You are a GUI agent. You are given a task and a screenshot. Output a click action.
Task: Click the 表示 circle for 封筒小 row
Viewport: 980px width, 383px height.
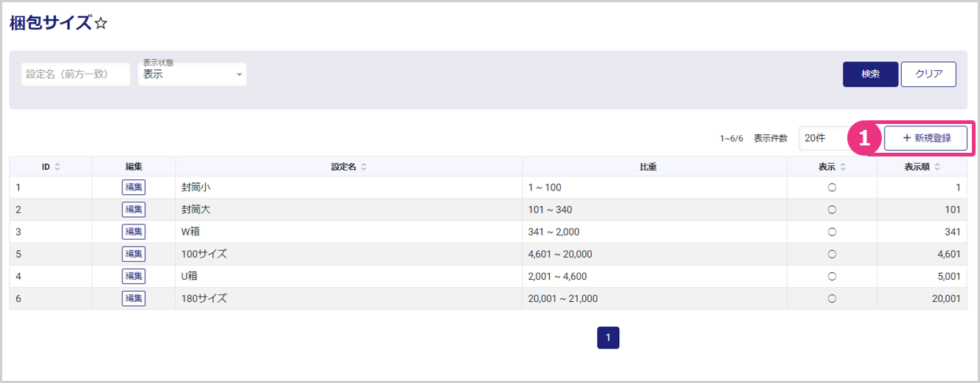(832, 187)
